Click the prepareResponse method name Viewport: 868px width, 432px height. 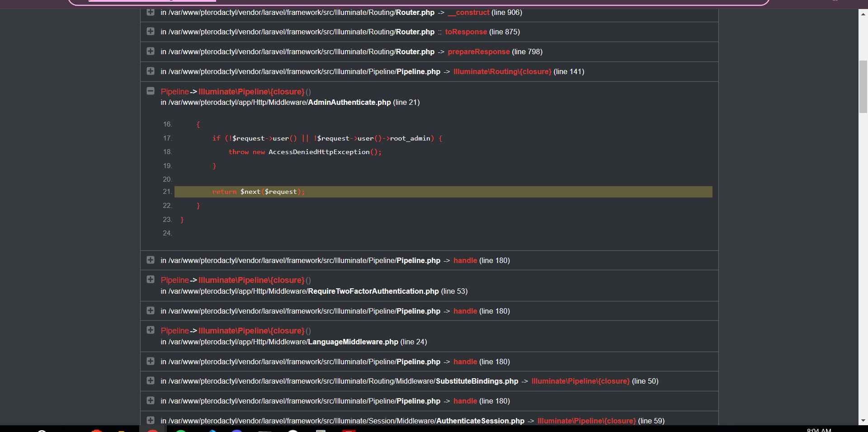(479, 52)
